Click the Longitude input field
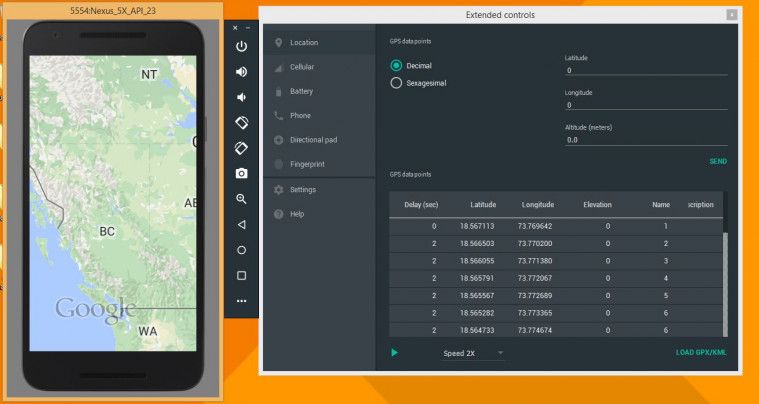Screen dimensions: 759x404 (646, 105)
